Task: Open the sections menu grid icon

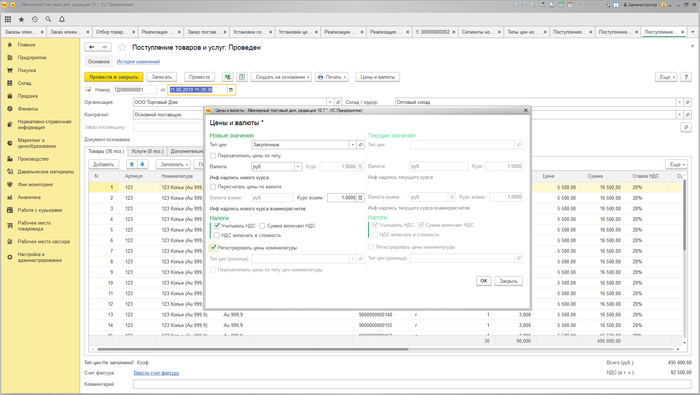Action: click(8, 19)
